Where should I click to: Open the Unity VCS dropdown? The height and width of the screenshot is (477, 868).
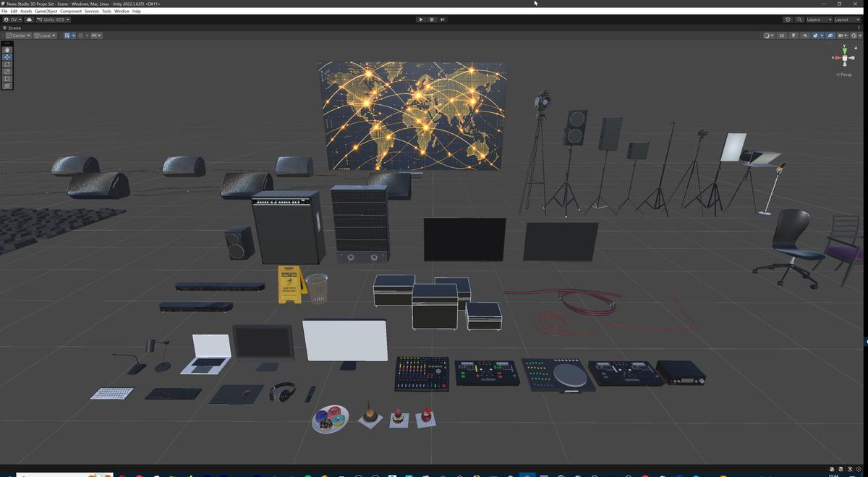coord(53,20)
